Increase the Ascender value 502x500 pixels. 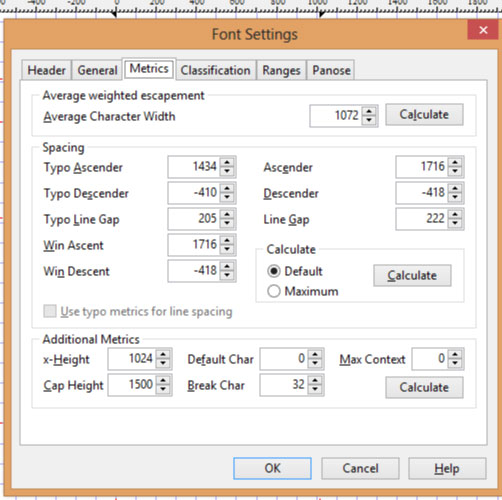[x=455, y=162]
